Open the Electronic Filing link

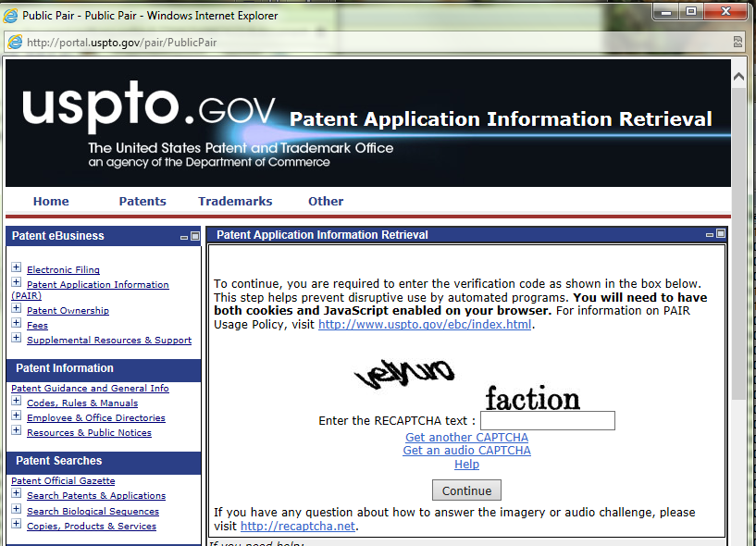63,269
